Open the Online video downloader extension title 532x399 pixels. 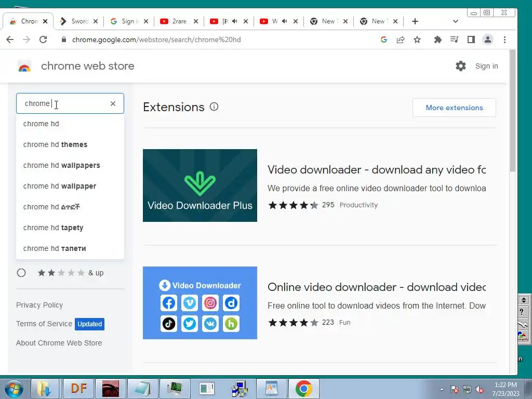[x=377, y=287]
